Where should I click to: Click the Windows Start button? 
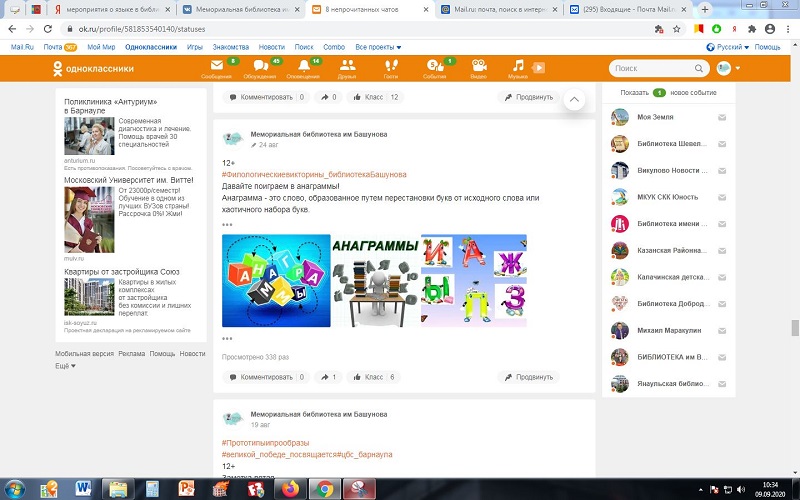click(x=14, y=489)
